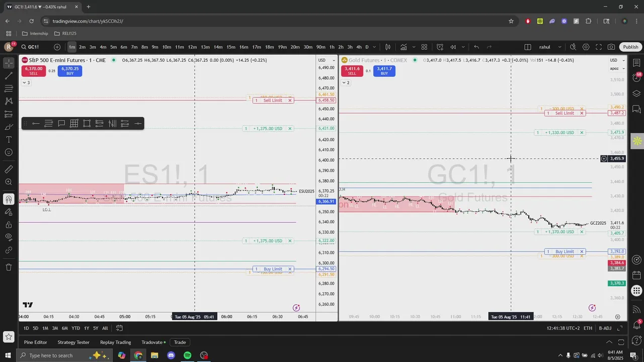644x362 pixels.
Task: Switch to the 1h timeframe
Action: [332, 47]
